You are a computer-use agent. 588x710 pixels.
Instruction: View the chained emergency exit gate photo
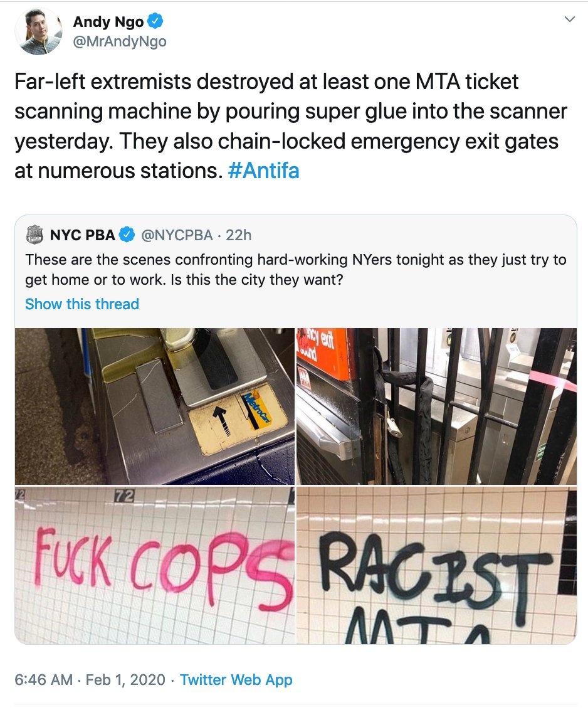click(436, 406)
